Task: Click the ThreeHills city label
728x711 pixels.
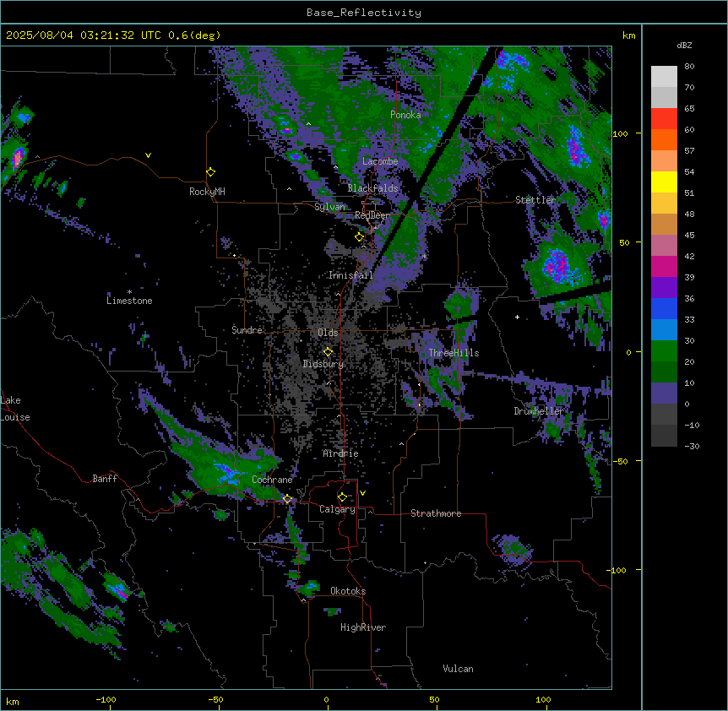Action: 454,353
